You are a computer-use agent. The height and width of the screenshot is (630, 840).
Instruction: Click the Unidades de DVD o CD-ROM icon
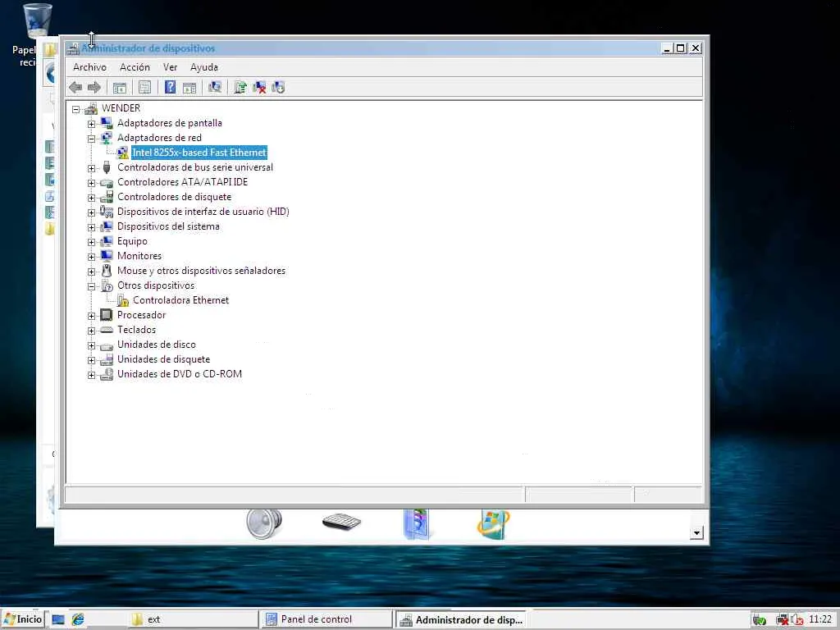(107, 374)
